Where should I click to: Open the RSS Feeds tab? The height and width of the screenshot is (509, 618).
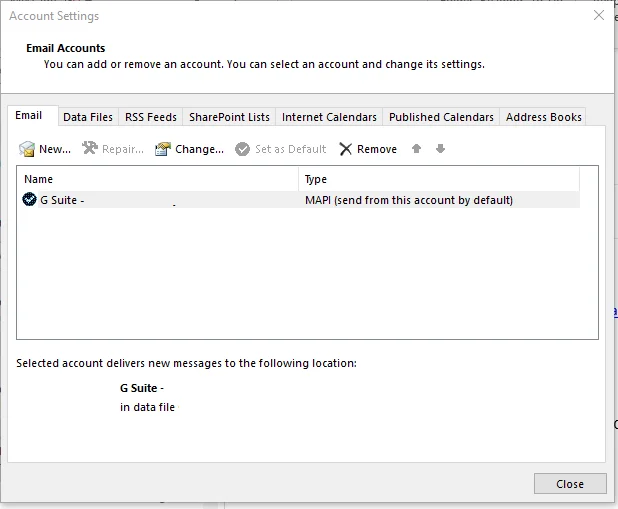tap(151, 117)
